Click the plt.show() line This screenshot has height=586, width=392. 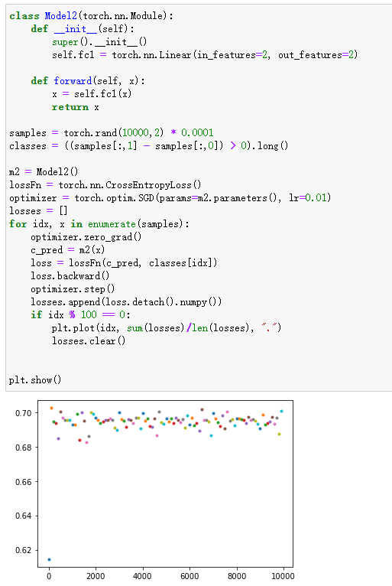pos(35,380)
